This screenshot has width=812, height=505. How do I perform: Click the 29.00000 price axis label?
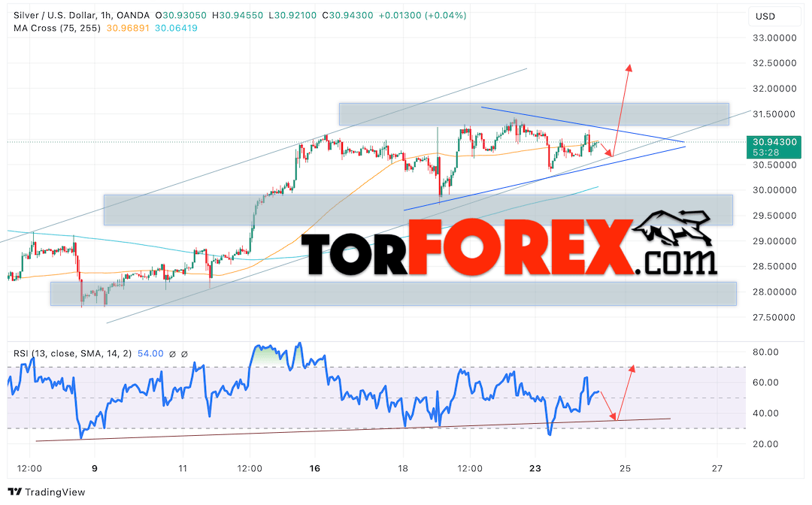tap(774, 241)
